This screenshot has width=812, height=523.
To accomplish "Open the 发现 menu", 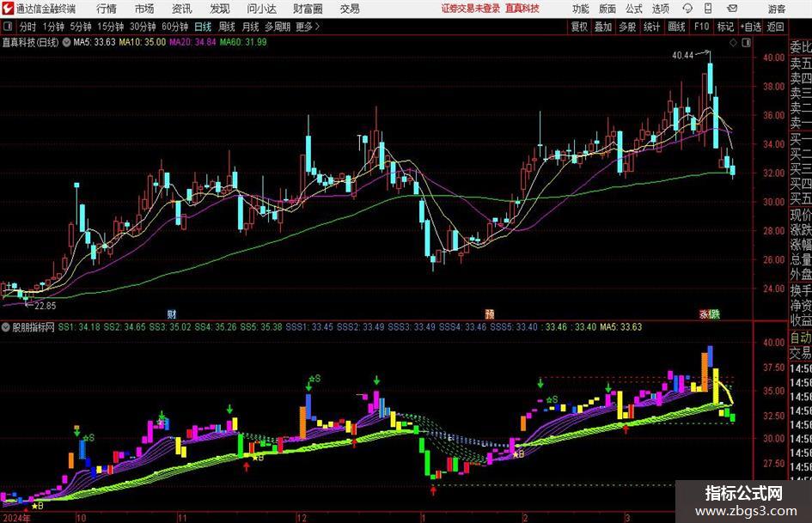I will 220,9.
